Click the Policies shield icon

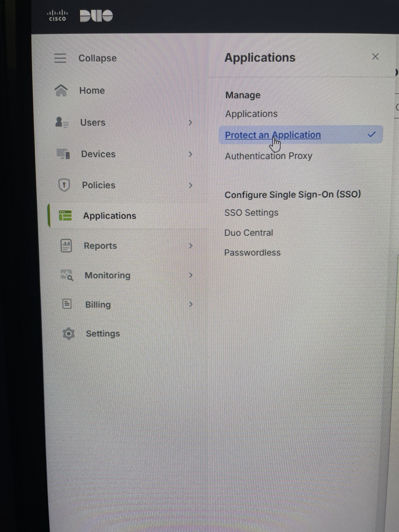pyautogui.click(x=64, y=185)
